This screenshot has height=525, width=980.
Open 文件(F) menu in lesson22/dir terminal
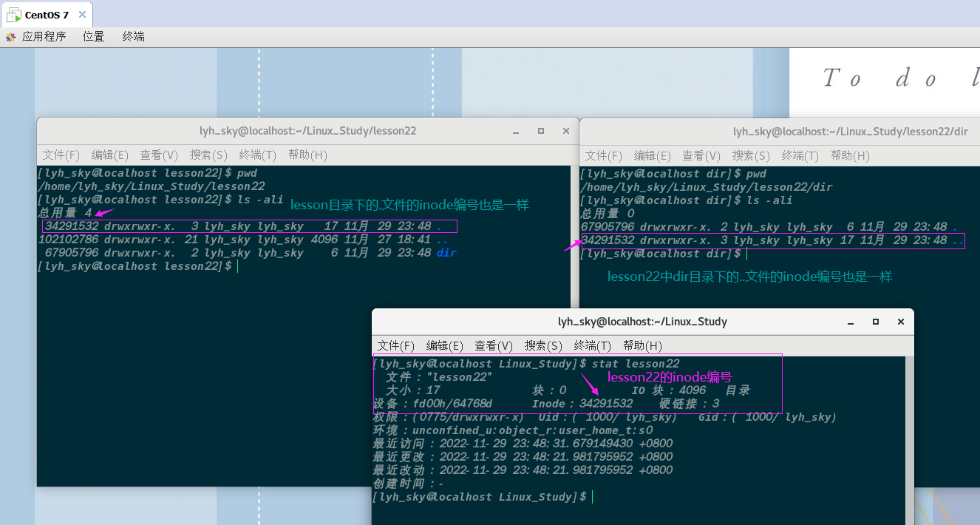click(604, 156)
